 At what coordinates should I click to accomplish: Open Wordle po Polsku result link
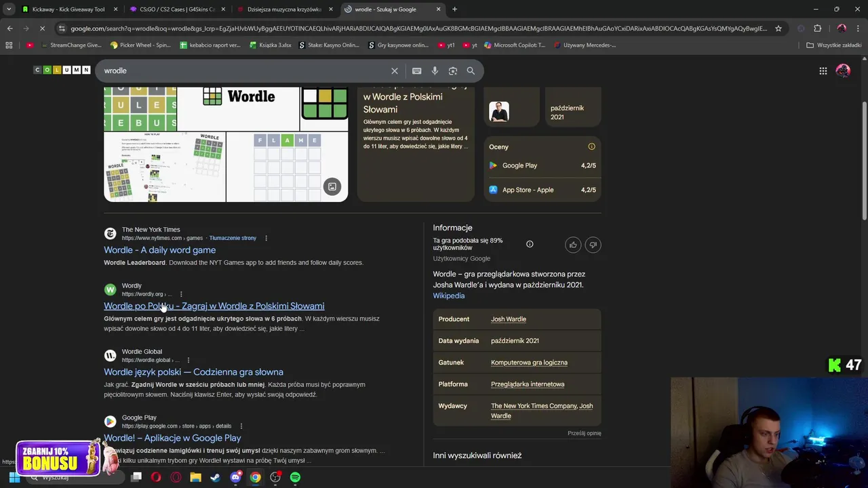click(214, 306)
